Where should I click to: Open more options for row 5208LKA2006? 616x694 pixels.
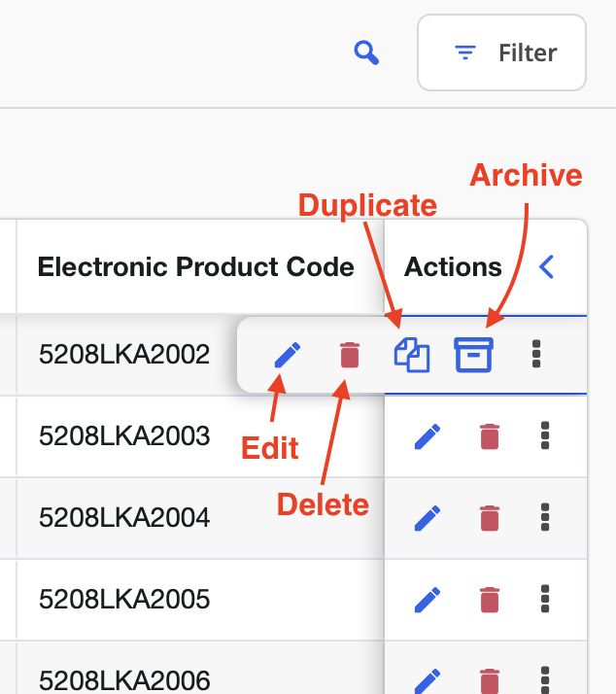tap(545, 680)
